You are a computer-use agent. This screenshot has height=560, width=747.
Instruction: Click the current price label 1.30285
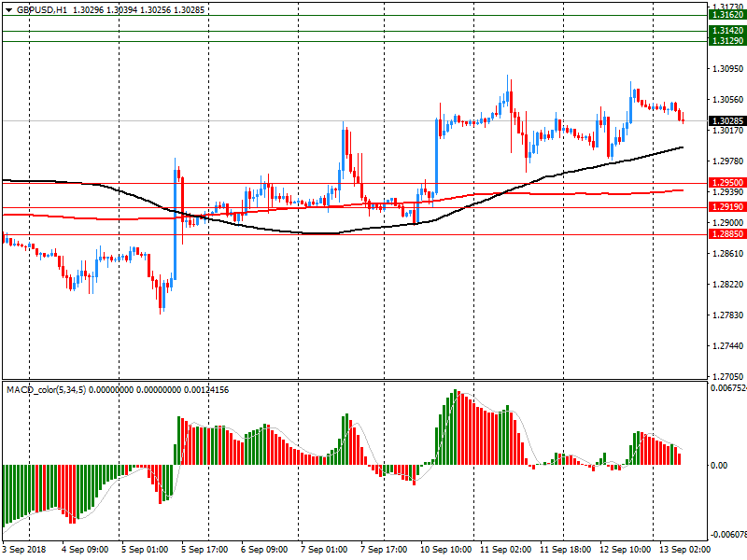coord(726,121)
